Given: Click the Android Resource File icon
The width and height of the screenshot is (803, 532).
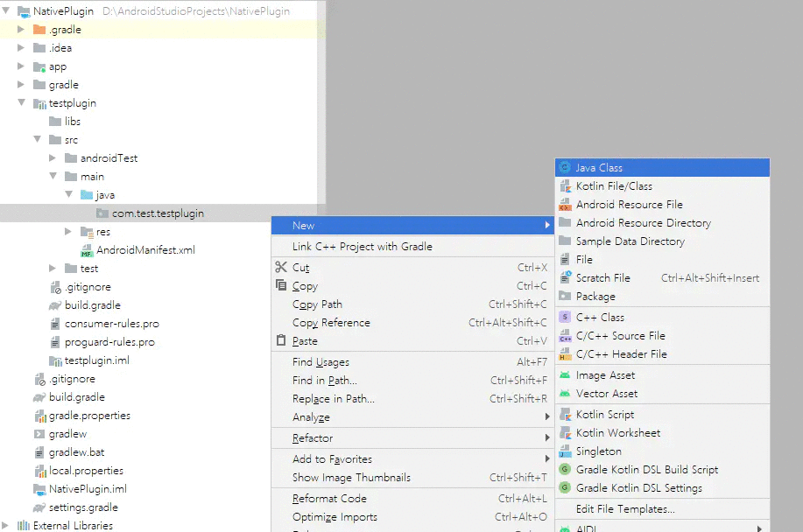Looking at the screenshot, I should click(x=565, y=205).
